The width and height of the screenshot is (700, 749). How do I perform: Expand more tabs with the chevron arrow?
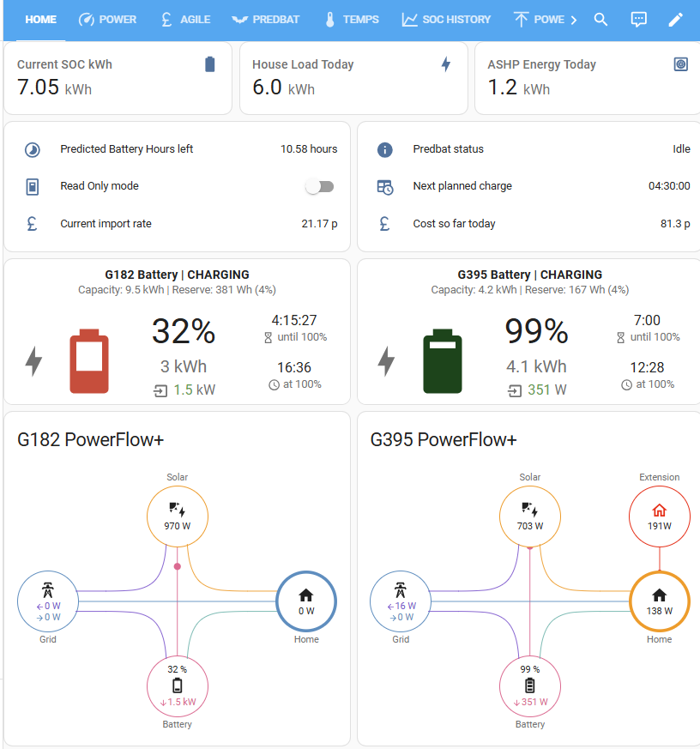pyautogui.click(x=574, y=20)
